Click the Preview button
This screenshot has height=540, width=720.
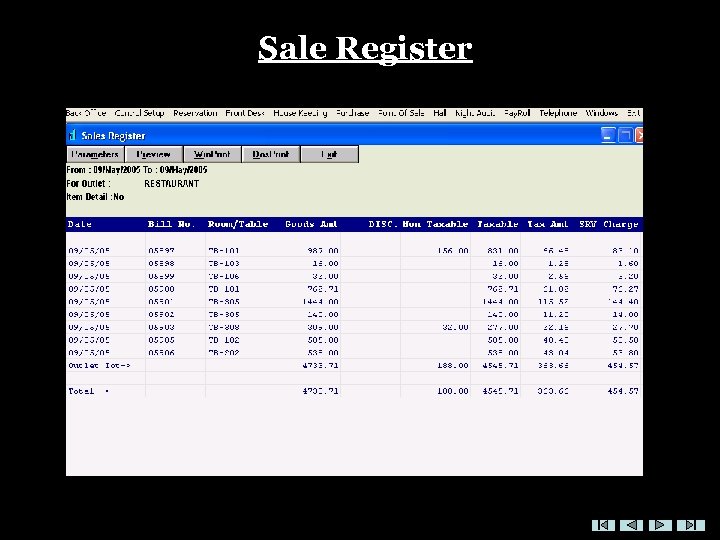click(154, 154)
